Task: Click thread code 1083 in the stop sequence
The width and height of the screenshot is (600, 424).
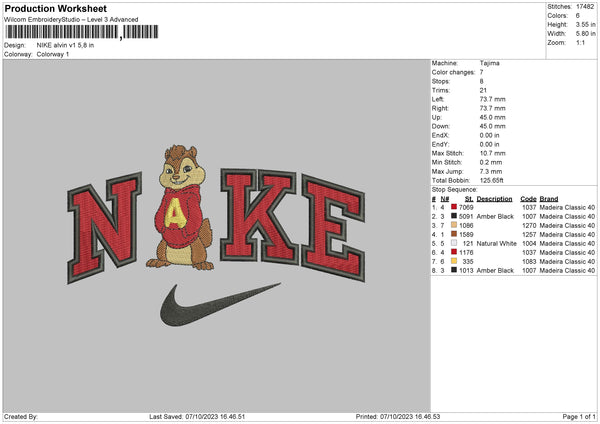Action: 529,261
